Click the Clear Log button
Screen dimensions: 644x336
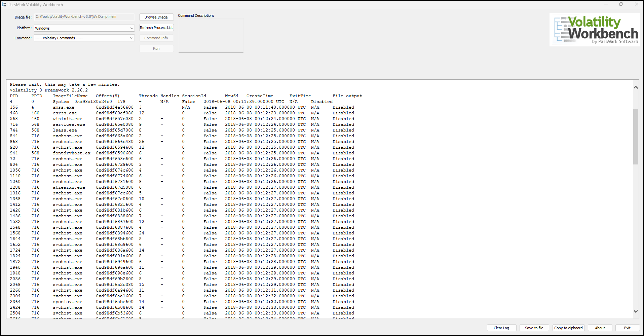[x=501, y=328]
